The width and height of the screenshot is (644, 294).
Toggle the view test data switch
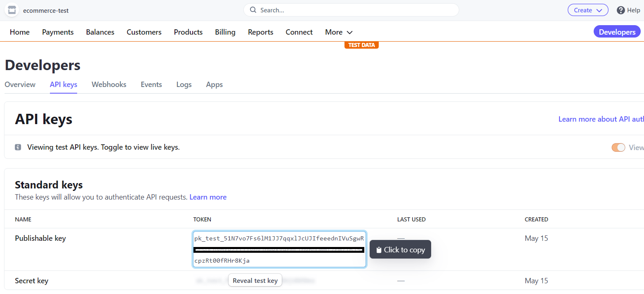618,147
